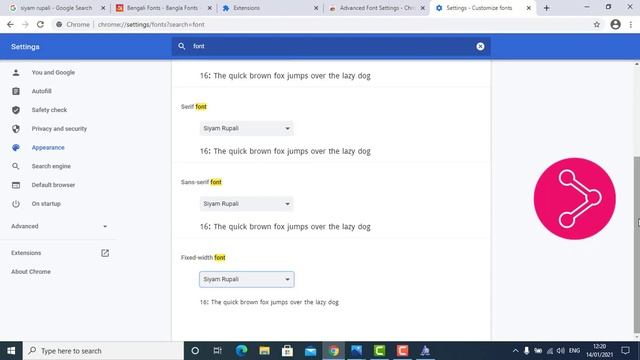Open the Serif font dropdown
The image size is (640, 360).
pyautogui.click(x=247, y=128)
